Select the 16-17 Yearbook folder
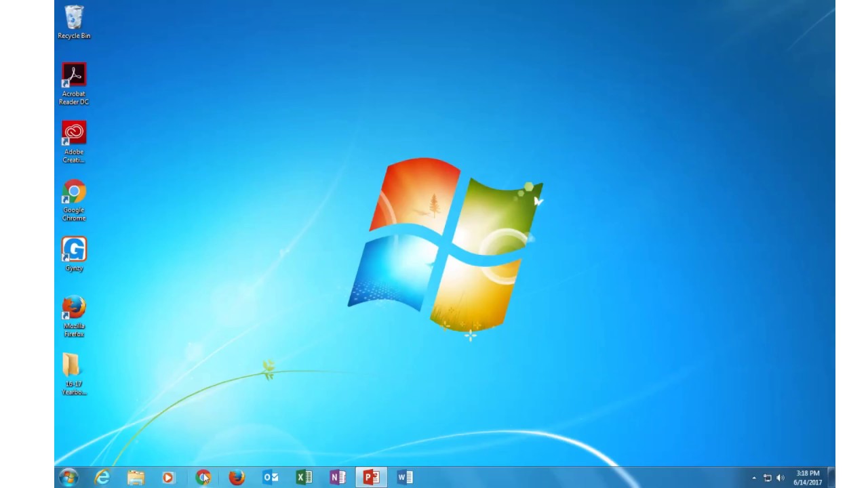This screenshot has width=868, height=488. (x=74, y=374)
